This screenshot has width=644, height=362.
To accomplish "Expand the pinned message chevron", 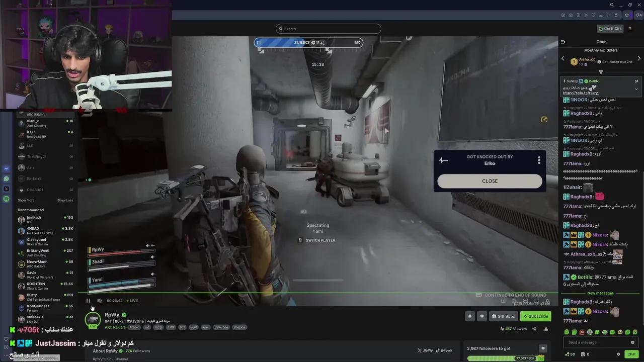I will [x=636, y=89].
